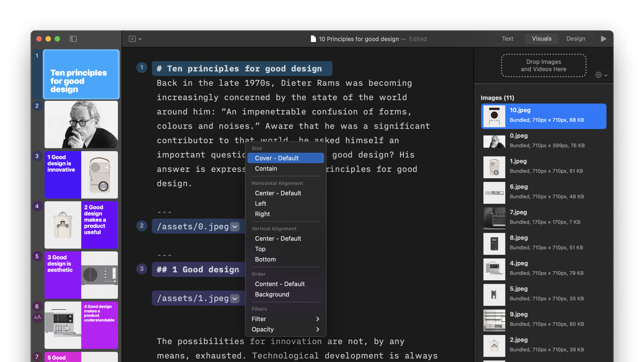Click slide marker 1 in the editor
Viewport: 644px width, 362px height.
[x=142, y=68]
